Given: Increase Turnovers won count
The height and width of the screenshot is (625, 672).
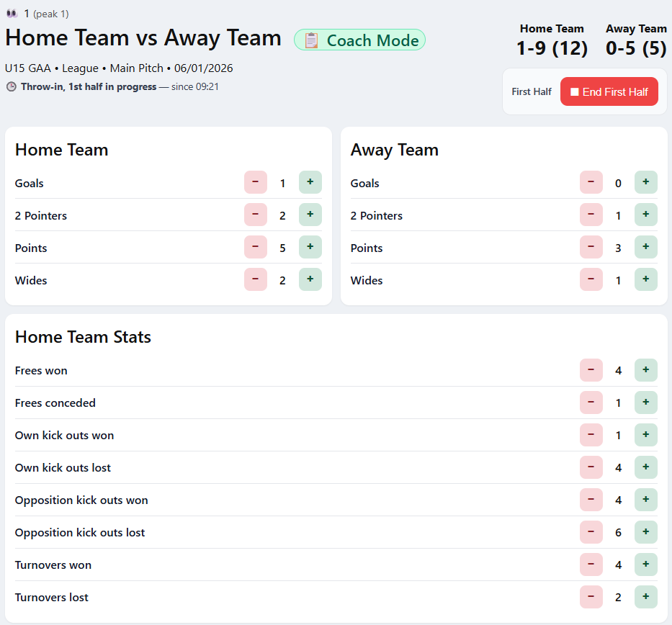Looking at the screenshot, I should [646, 565].
